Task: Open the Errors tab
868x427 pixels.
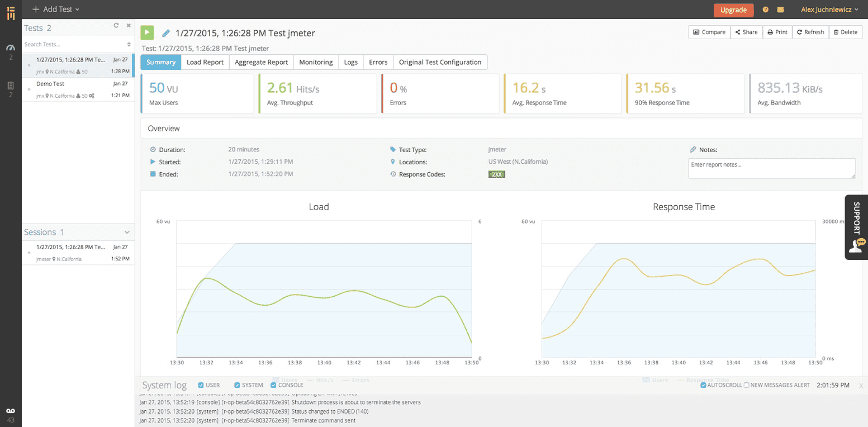Action: pos(378,62)
